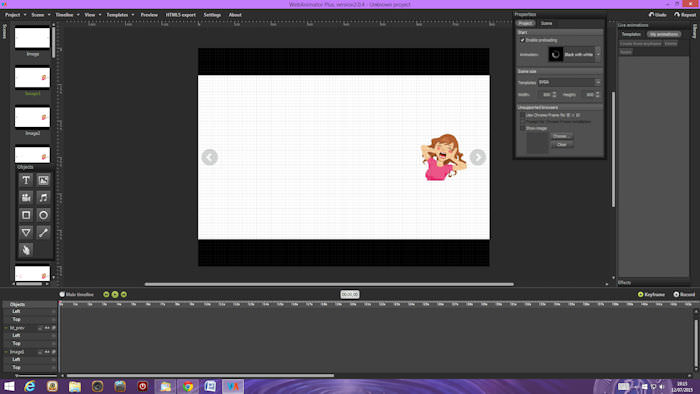The width and height of the screenshot is (700, 394).
Task: Open the Scene menu
Action: click(x=40, y=15)
